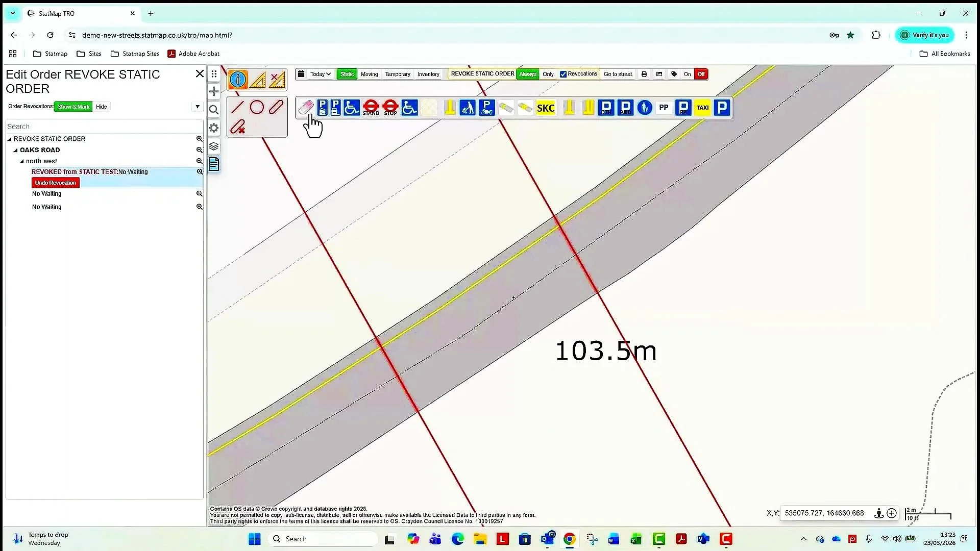Switch labels toggle to On
The image size is (980, 551).
[687, 74]
